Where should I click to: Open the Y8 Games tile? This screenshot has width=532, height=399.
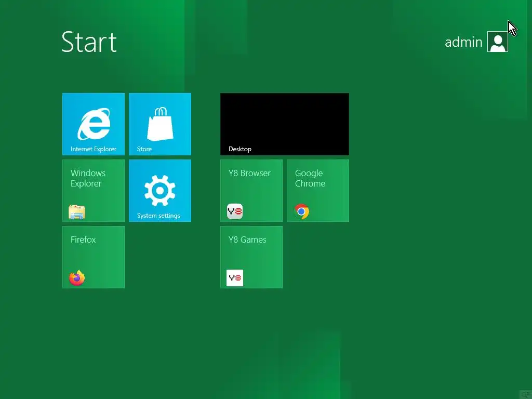click(251, 257)
